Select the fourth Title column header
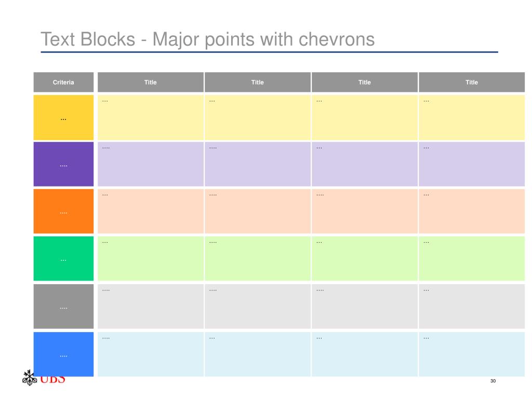The image size is (532, 399). coord(472,82)
